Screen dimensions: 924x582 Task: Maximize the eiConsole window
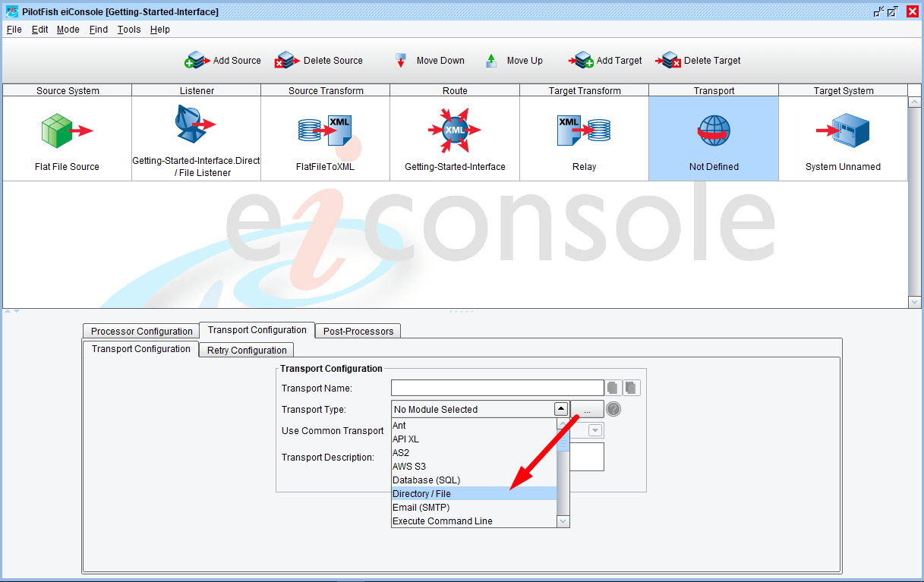tap(893, 11)
